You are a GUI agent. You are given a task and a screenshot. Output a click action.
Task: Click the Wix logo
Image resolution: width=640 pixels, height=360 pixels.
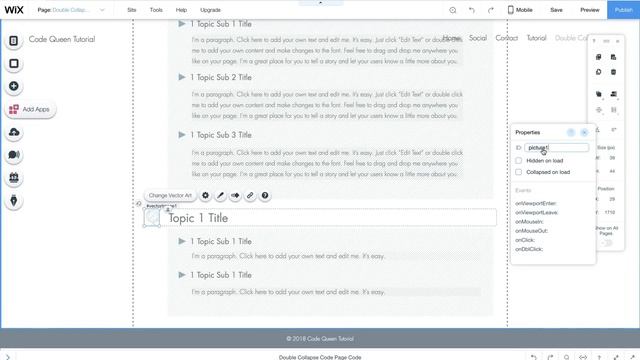14,10
